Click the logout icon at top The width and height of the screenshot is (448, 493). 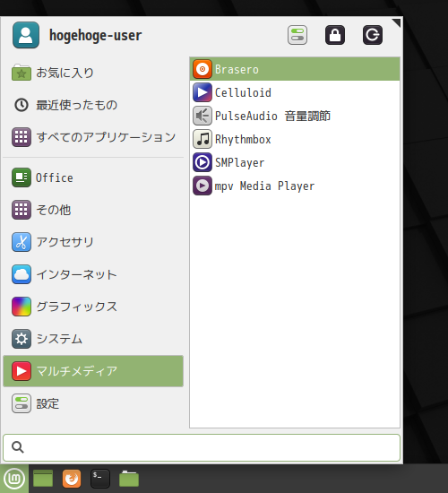(x=373, y=35)
